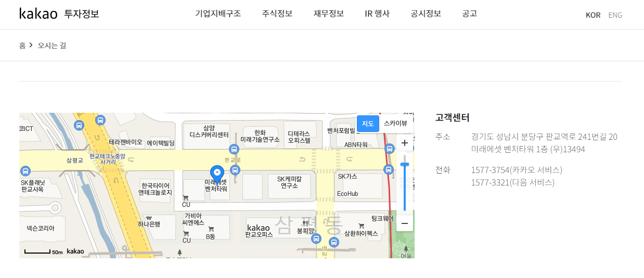This screenshot has width=644, height=278.
Task: Click the CU cart icon below 미래에셋 벤처타워
Action: 186,197
